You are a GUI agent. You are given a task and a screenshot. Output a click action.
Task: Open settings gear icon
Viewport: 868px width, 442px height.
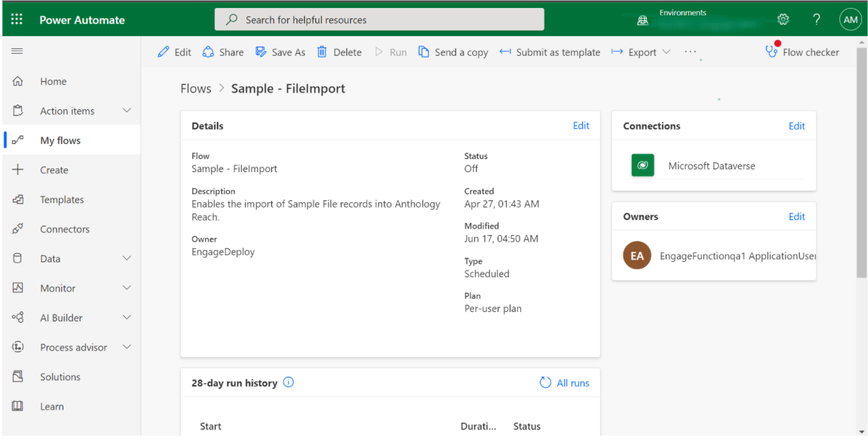coord(783,19)
